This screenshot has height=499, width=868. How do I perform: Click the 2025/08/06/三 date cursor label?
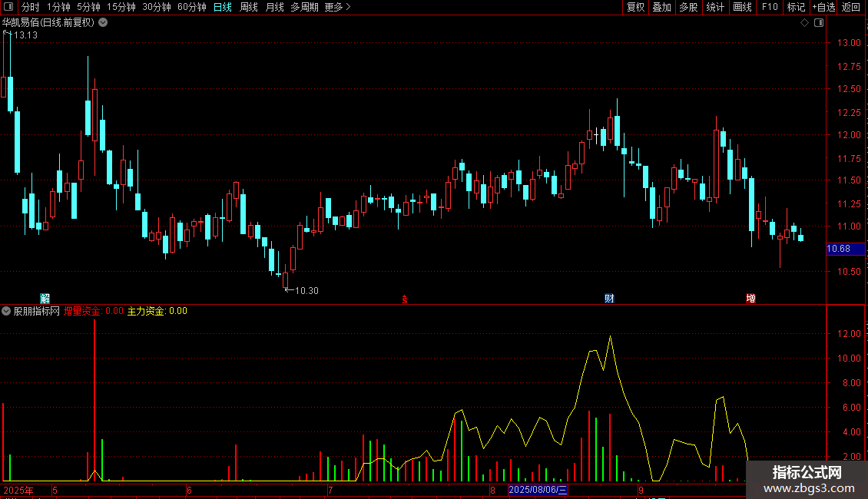pos(538,490)
